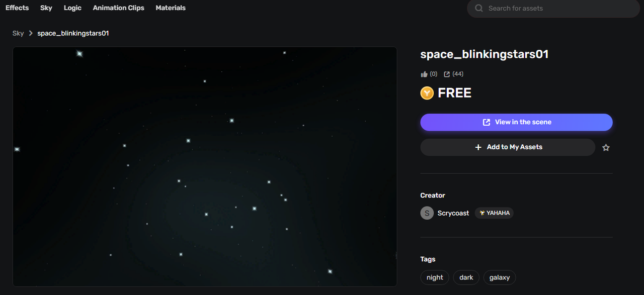Viewport: 644px width, 295px height.
Task: Click the gold coin price icon
Action: click(x=427, y=93)
